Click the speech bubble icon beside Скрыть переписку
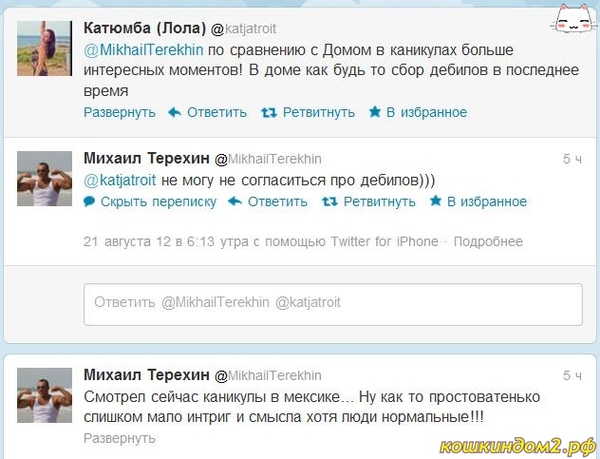Viewport: 600px width, 459px height. point(89,201)
